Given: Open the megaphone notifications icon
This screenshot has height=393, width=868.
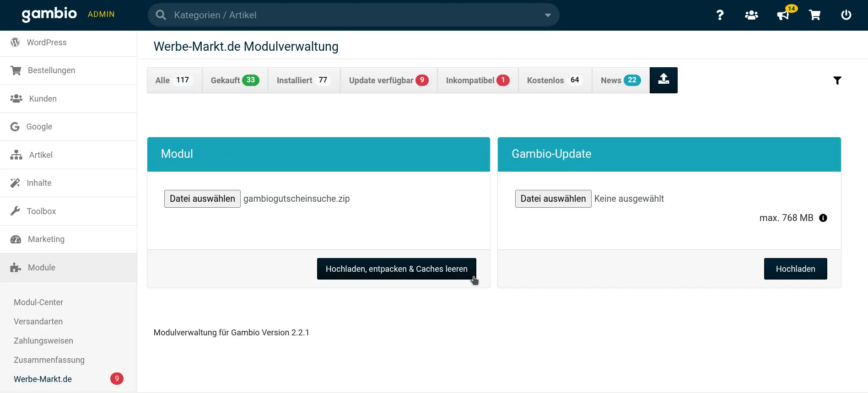Looking at the screenshot, I should (783, 16).
